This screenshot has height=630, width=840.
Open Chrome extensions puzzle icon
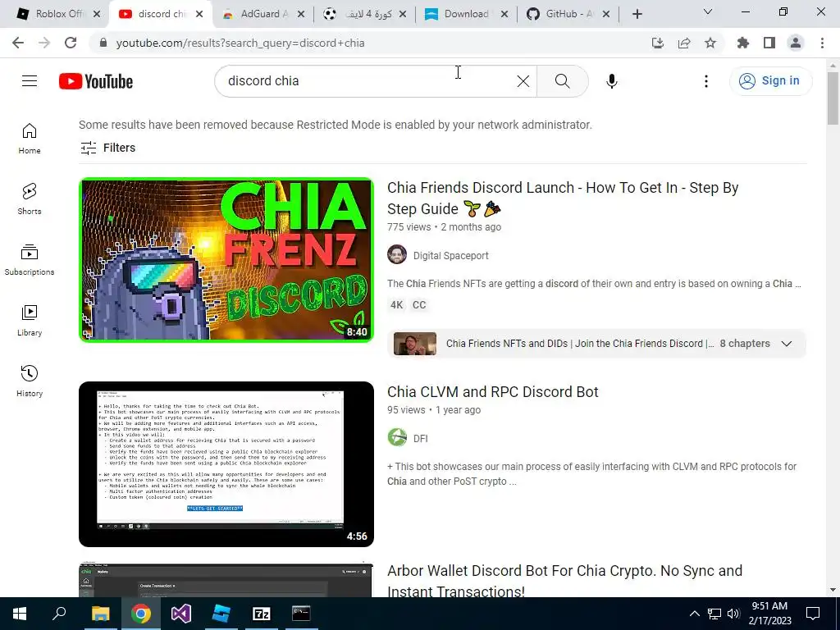(743, 43)
